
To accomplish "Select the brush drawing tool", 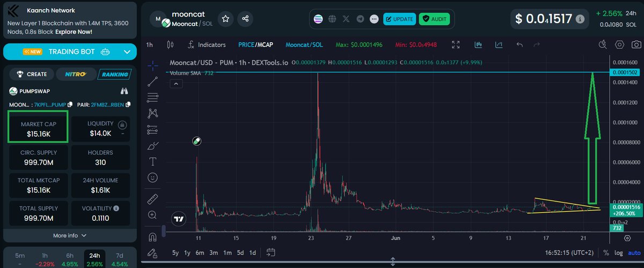I will pyautogui.click(x=153, y=145).
